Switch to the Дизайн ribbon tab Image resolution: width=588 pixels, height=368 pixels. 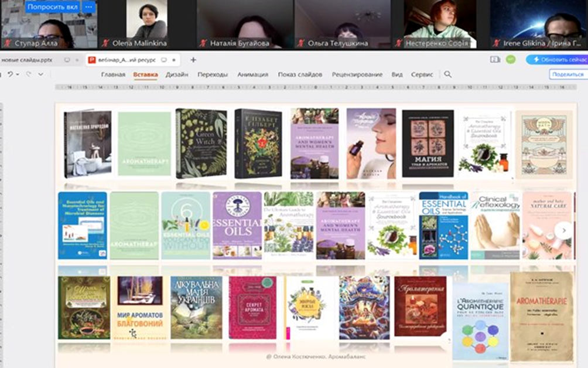[176, 74]
